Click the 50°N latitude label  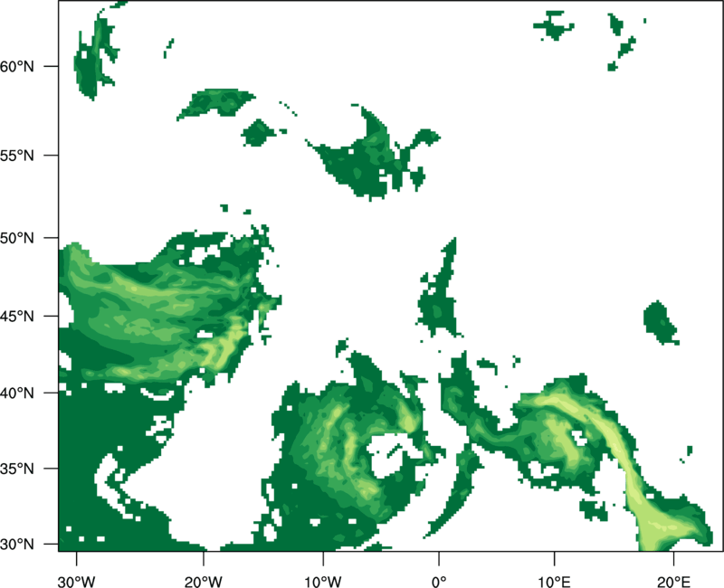(x=17, y=238)
